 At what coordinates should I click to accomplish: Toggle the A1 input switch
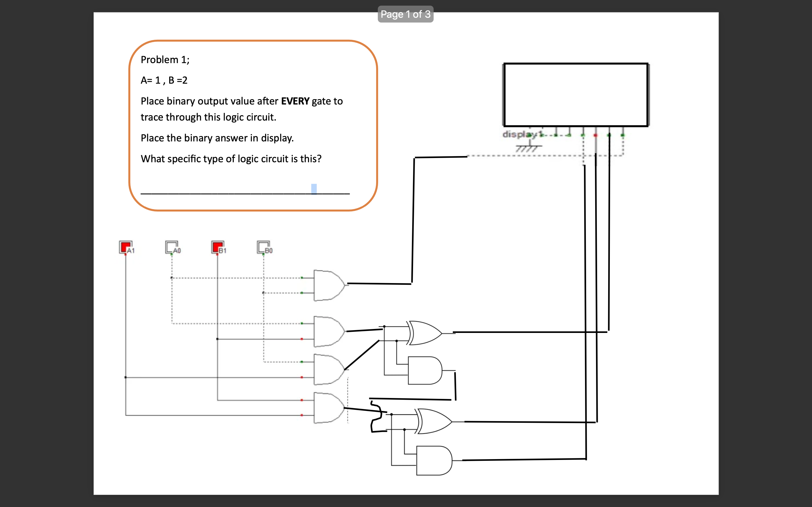point(125,246)
